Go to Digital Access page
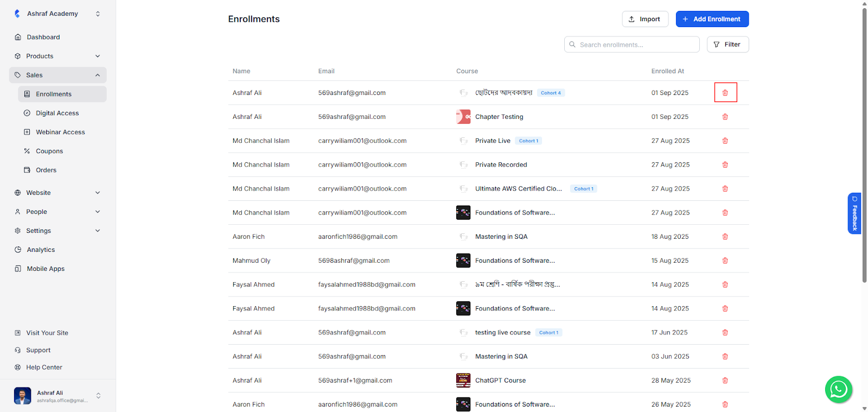Screen dimensions: 868x412 pos(57,113)
